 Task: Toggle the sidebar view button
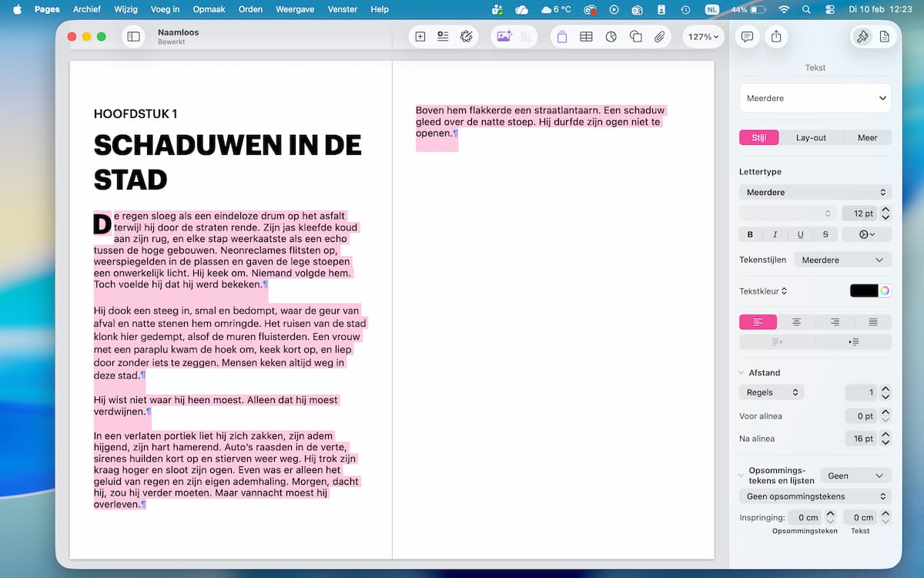coord(133,36)
